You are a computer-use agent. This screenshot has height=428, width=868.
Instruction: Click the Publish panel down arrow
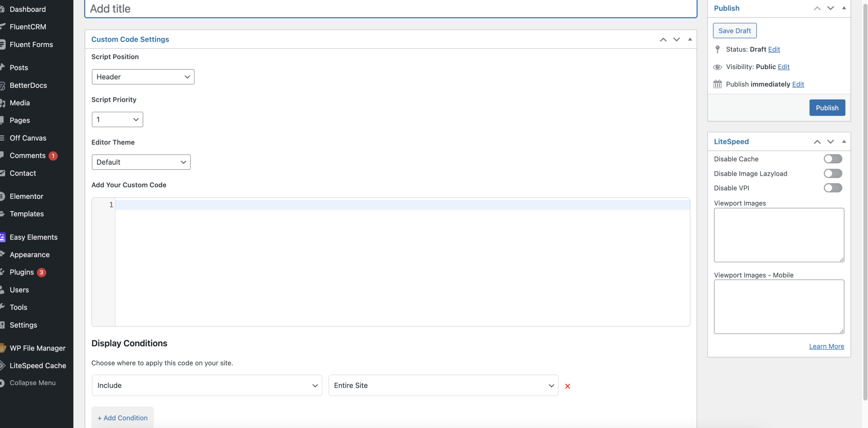coord(830,8)
